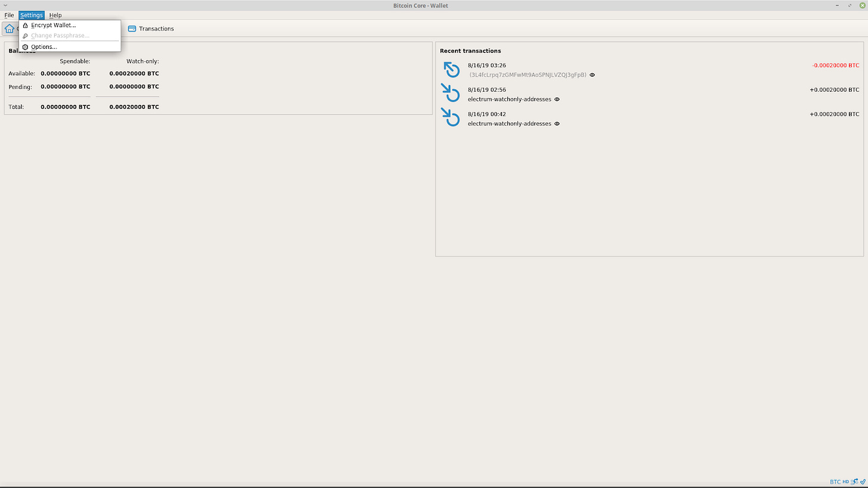The height and width of the screenshot is (488, 868).
Task: Click the electrum-watchonly-addresses label at 02:56
Action: click(x=510, y=100)
